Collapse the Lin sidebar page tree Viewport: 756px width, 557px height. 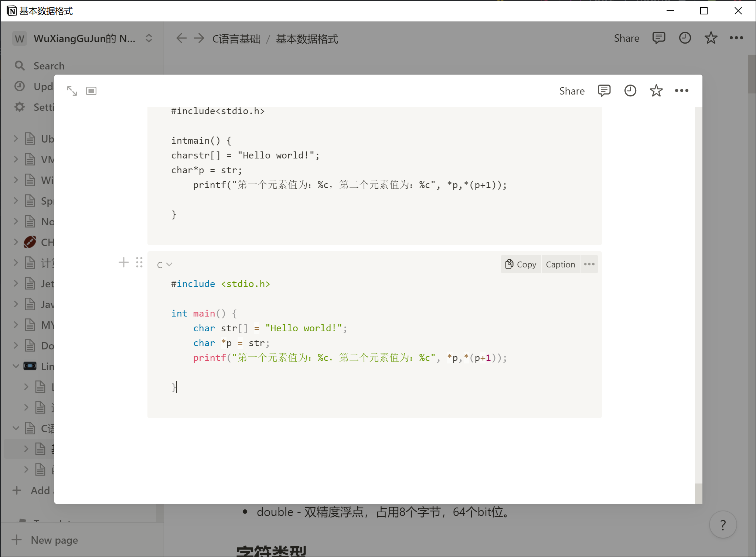[x=16, y=366]
